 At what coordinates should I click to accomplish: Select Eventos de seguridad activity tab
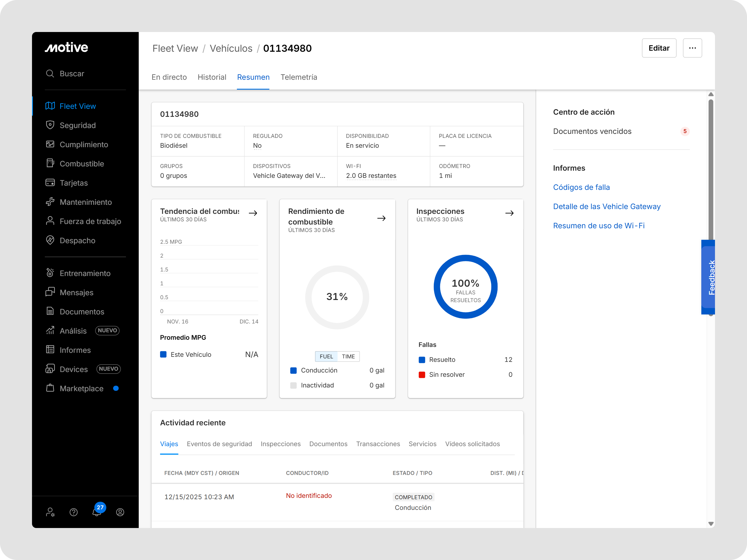point(219,444)
